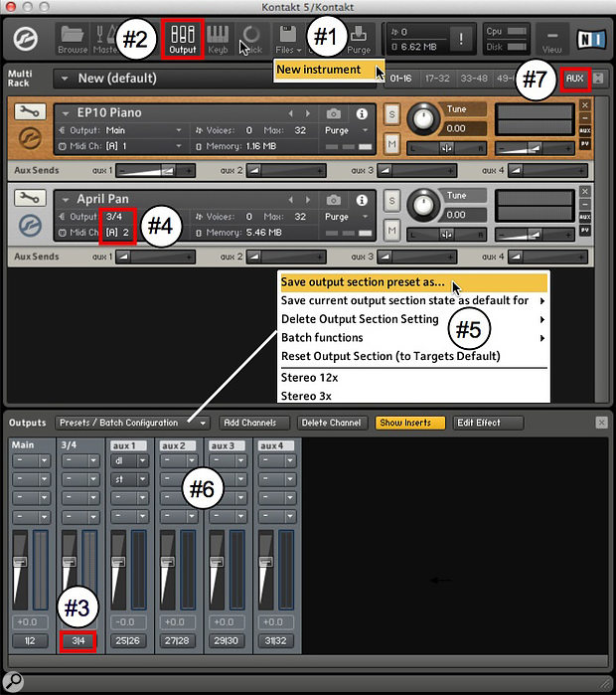The height and width of the screenshot is (695, 616).
Task: Click EP10 Piano Tune knob
Action: point(423,118)
